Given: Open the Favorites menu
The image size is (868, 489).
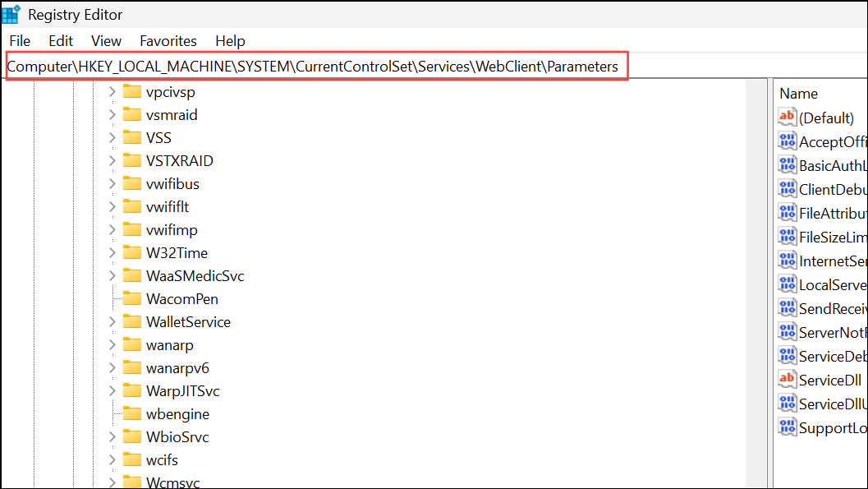Looking at the screenshot, I should click(x=168, y=41).
